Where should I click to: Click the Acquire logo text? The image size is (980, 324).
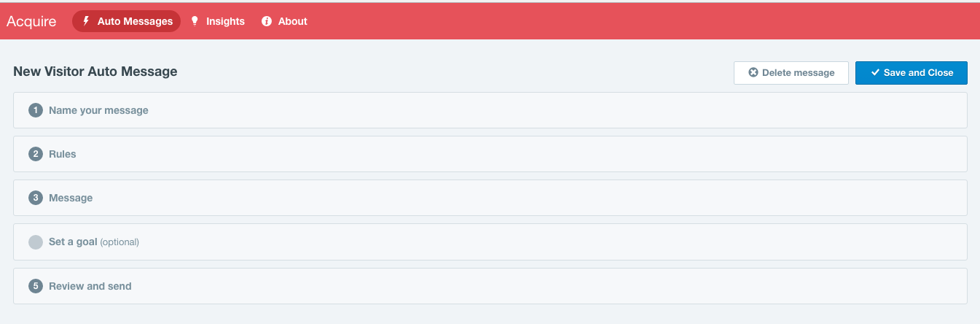tap(31, 21)
